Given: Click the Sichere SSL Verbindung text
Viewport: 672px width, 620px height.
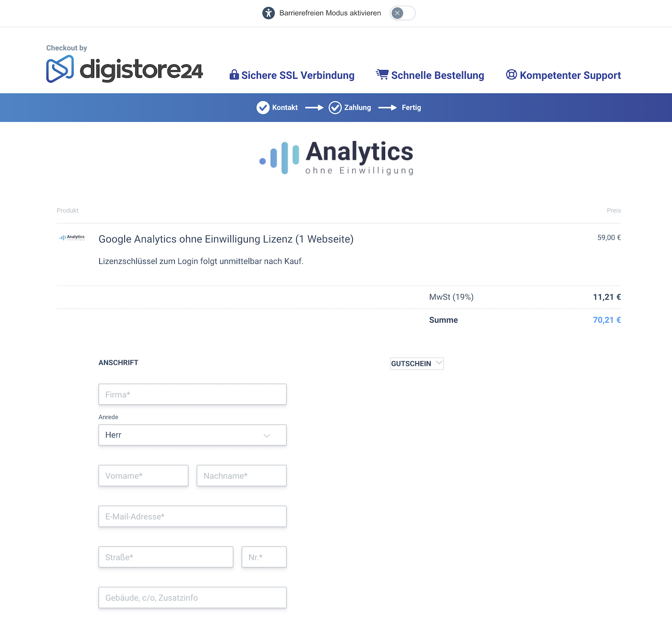Looking at the screenshot, I should (x=298, y=75).
